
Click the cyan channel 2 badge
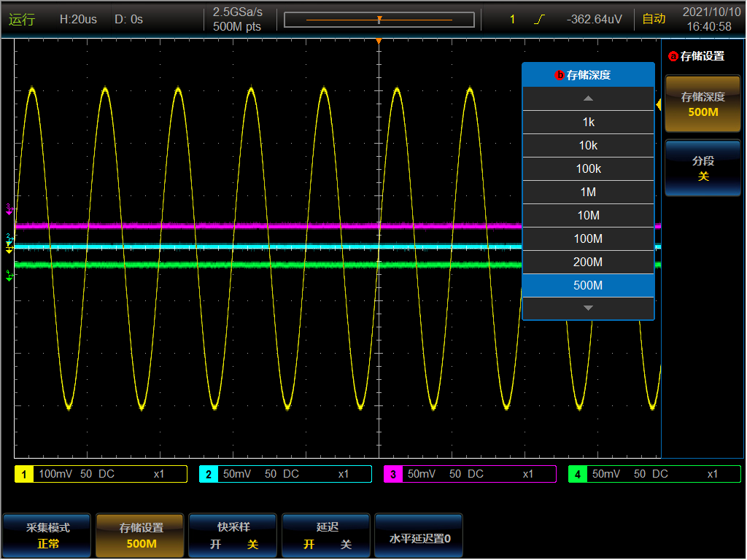pyautogui.click(x=209, y=475)
